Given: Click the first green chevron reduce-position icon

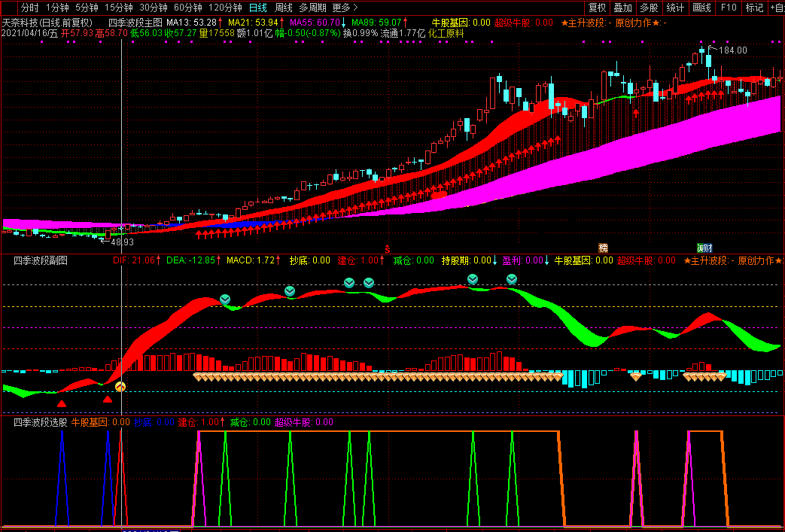Looking at the screenshot, I should tap(225, 299).
